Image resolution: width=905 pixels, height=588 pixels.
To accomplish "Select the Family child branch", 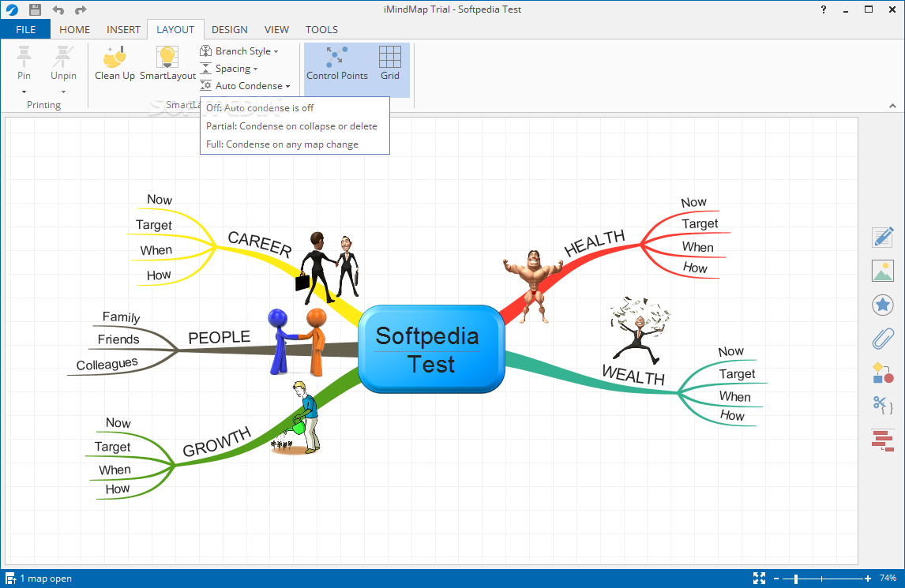I will (121, 316).
